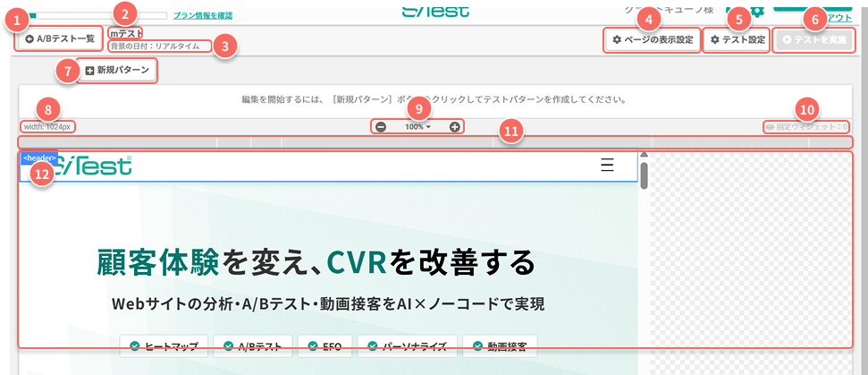Open the 100% zoom dropdown
Image resolution: width=868 pixels, height=375 pixels.
(417, 127)
